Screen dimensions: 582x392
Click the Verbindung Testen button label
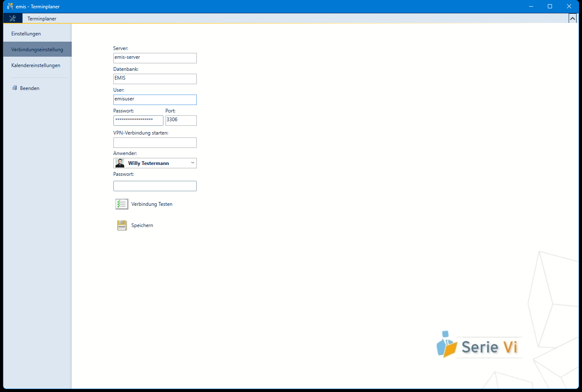click(x=152, y=204)
